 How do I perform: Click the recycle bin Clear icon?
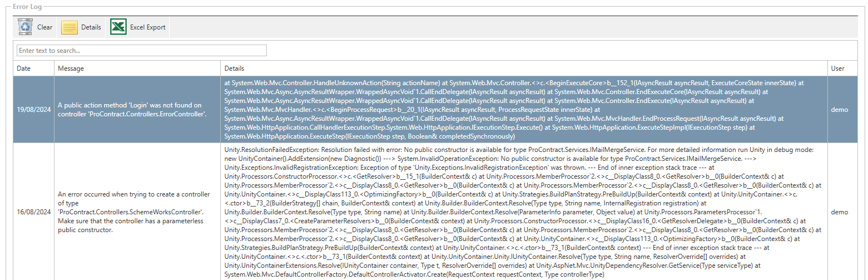click(x=25, y=27)
